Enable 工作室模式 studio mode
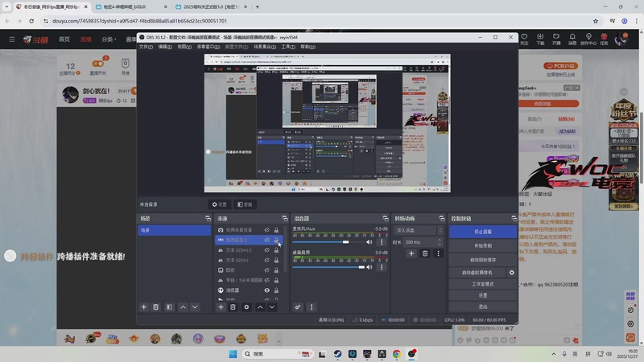This screenshot has width=644, height=362. (x=482, y=284)
